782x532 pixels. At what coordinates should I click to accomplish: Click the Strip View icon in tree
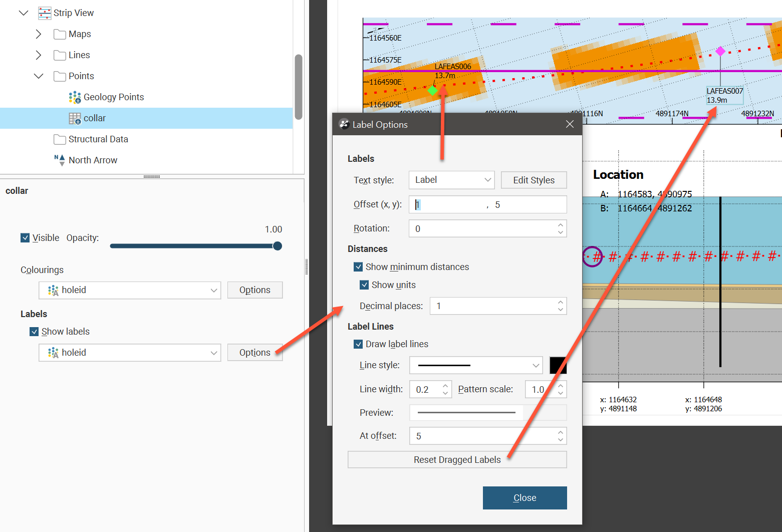click(45, 13)
